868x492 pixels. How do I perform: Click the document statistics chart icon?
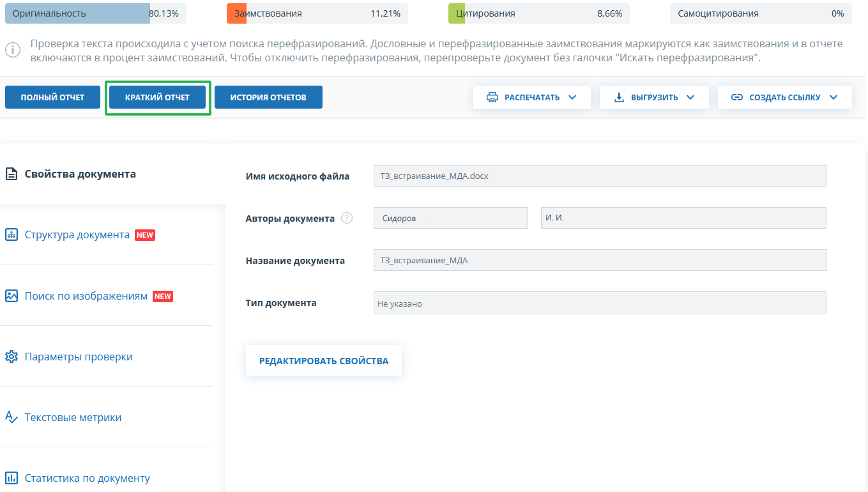[x=11, y=478]
